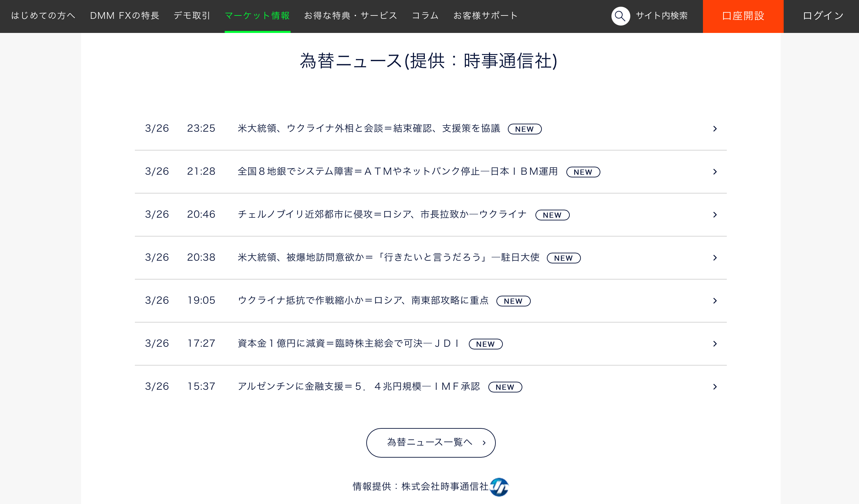Click the 為替ニュース一覧へ button

(x=431, y=443)
